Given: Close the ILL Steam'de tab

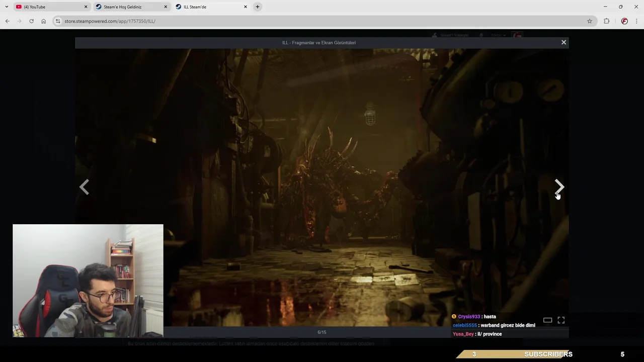Looking at the screenshot, I should click(x=246, y=7).
